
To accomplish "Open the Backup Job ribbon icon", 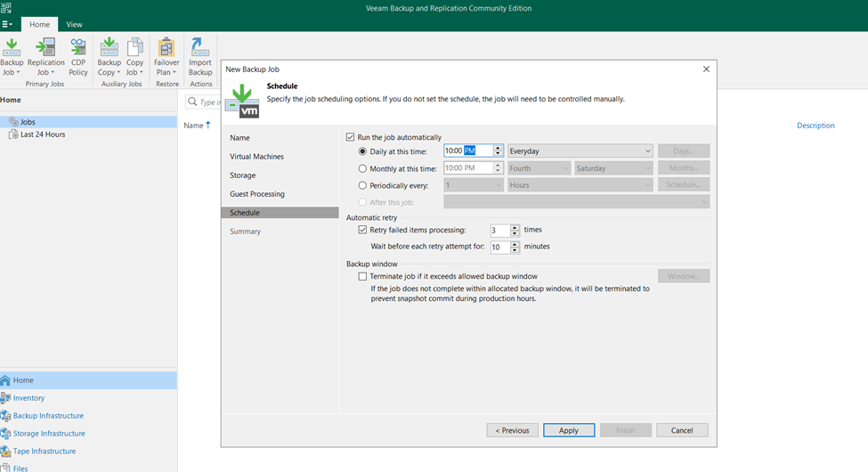I will pyautogui.click(x=12, y=56).
